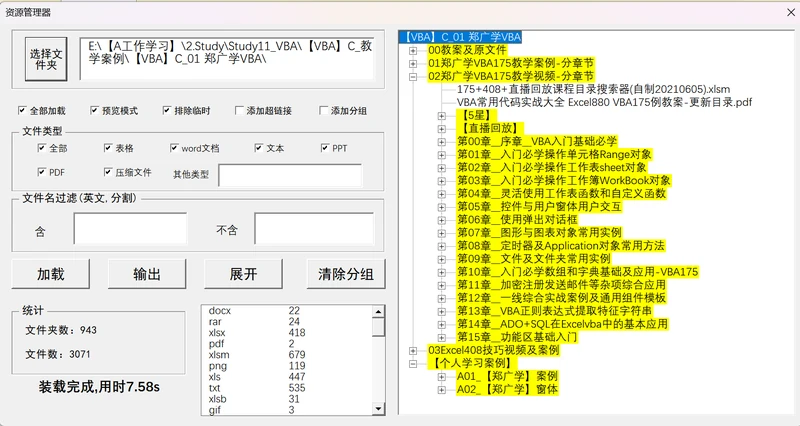Select 第07章 图形与图表对象 tree item
This screenshot has height=426, width=800.
coord(539,233)
